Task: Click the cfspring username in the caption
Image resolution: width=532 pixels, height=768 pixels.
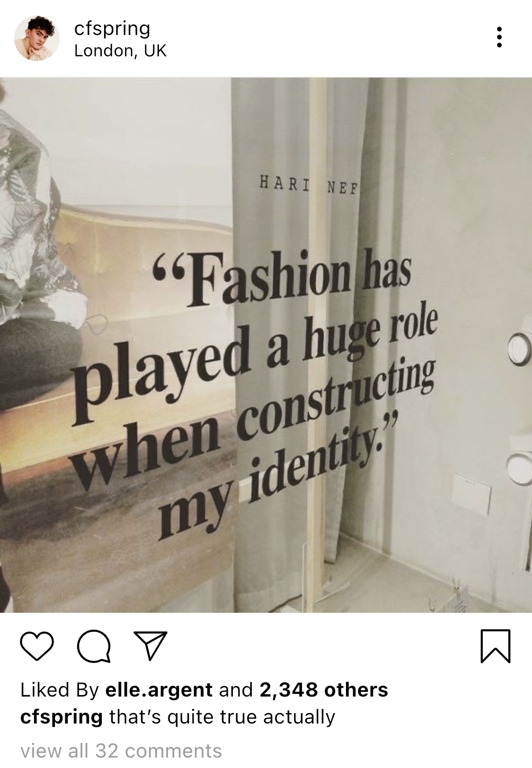Action: tap(62, 717)
